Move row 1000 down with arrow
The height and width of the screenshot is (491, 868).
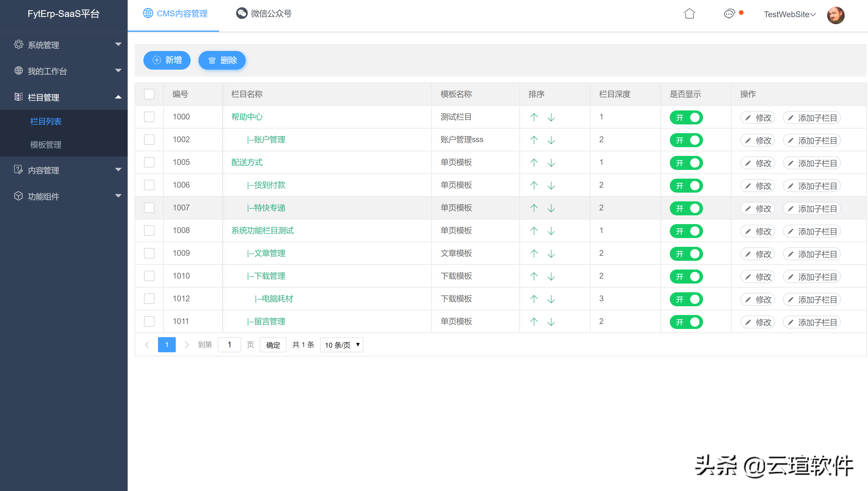(551, 117)
